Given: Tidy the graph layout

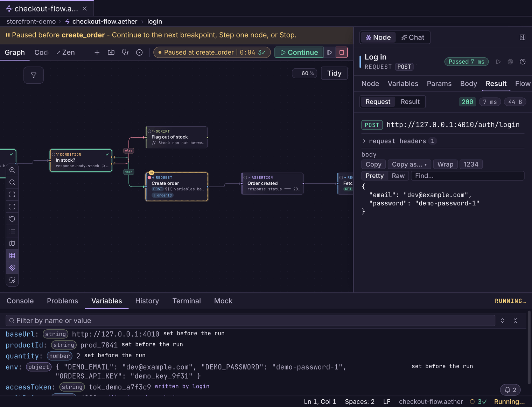Looking at the screenshot, I should point(334,73).
